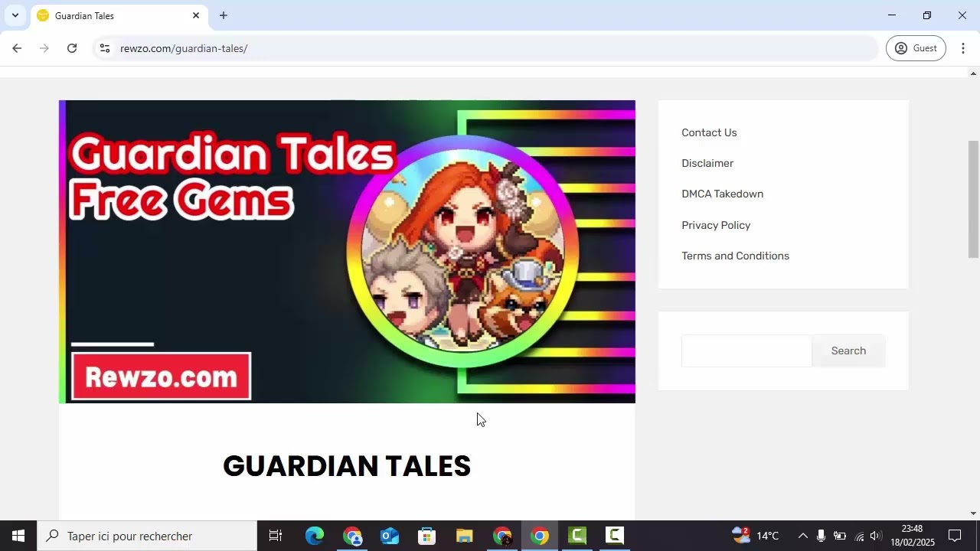Launch Microsoft Edge from the taskbar
Viewport: 980px width, 551px height.
click(315, 536)
